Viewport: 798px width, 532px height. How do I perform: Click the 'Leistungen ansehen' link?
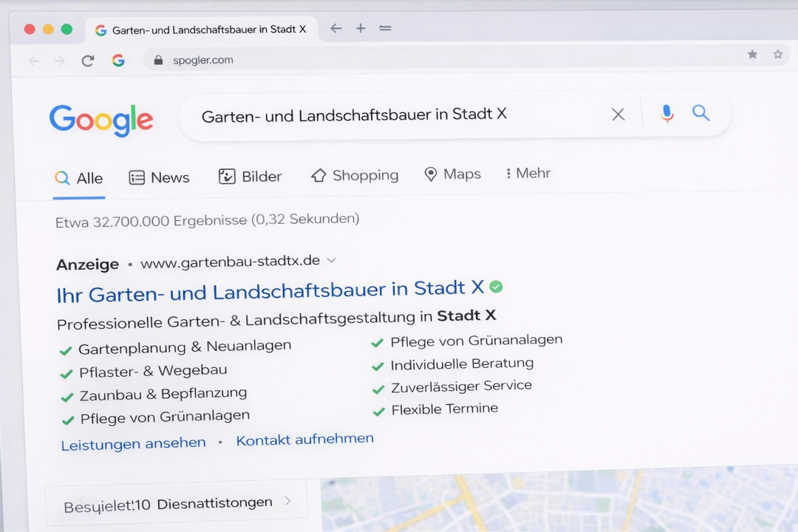pyautogui.click(x=133, y=443)
